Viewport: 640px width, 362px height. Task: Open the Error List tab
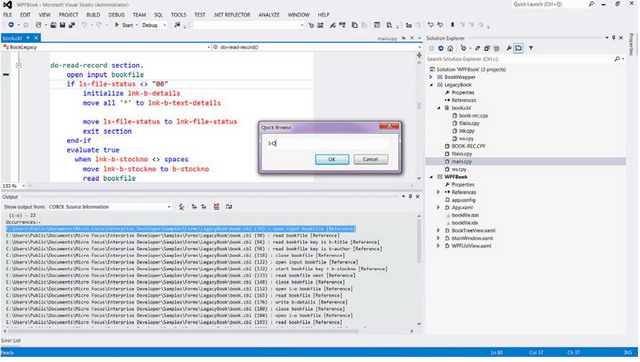click(x=11, y=341)
